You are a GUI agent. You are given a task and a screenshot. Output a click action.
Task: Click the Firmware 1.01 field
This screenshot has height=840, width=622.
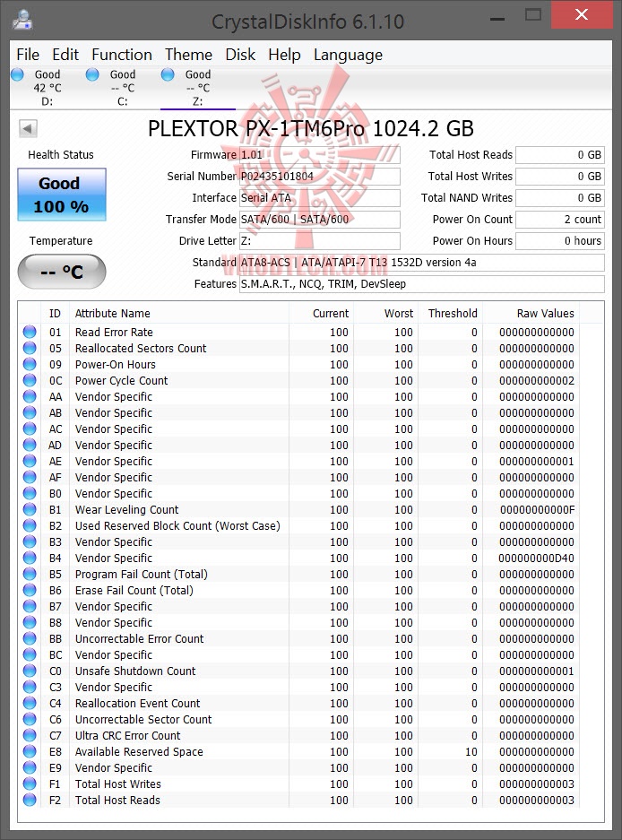click(x=319, y=155)
